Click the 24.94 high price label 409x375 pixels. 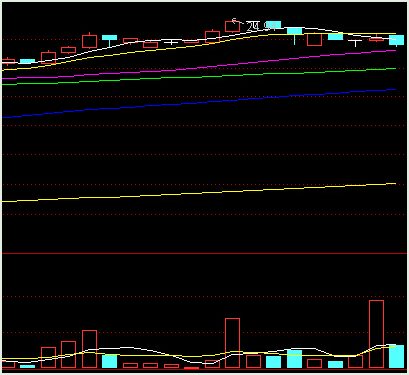(x=262, y=26)
